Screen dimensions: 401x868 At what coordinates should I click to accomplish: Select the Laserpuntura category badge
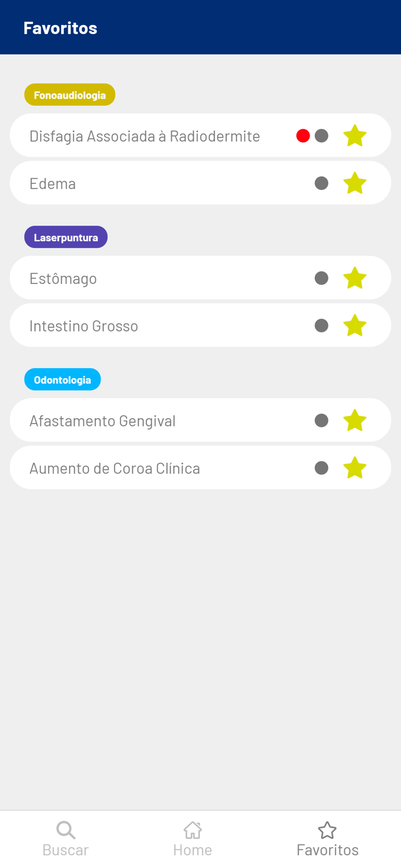tap(65, 237)
